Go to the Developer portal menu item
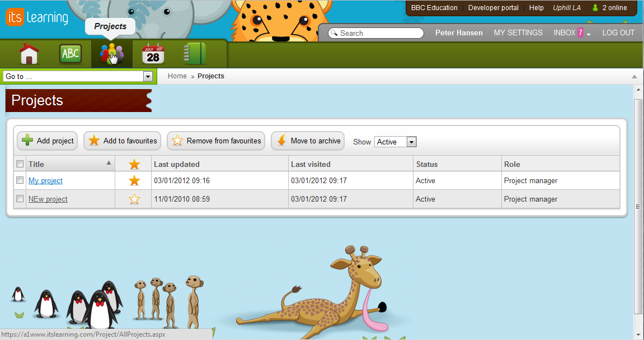Image resolution: width=644 pixels, height=340 pixels. click(x=493, y=8)
